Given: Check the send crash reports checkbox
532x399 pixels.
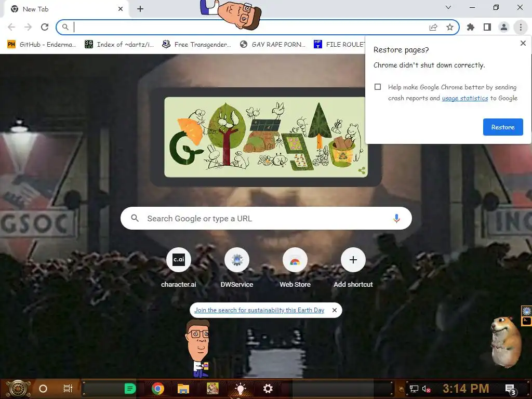Looking at the screenshot, I should click(378, 87).
